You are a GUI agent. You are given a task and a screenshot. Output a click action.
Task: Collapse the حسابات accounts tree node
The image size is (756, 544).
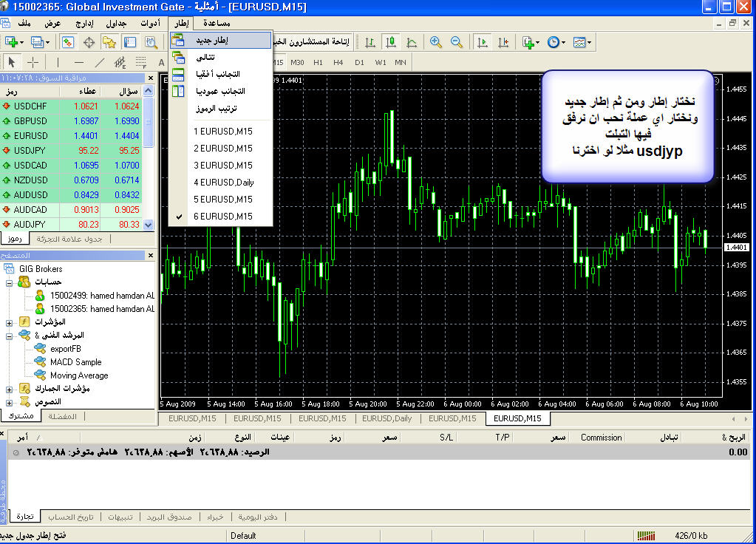tap(9, 282)
